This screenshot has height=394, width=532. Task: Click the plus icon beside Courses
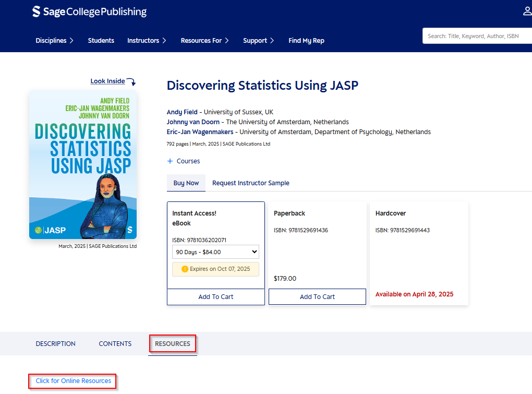coord(170,161)
